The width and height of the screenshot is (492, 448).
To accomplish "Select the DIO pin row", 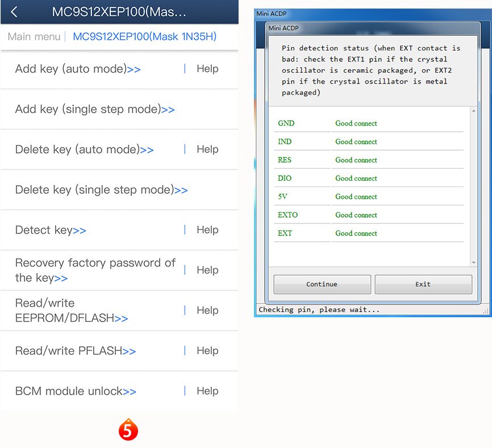I will (369, 179).
